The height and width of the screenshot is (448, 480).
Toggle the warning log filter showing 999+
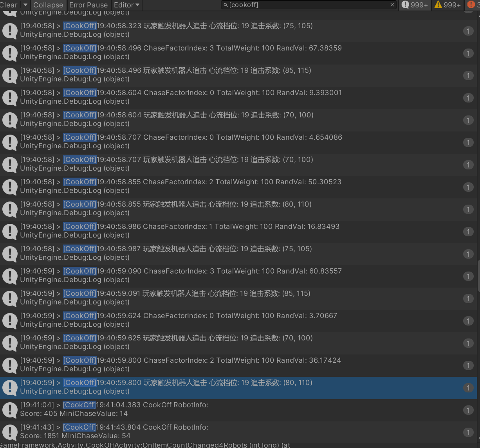(448, 5)
